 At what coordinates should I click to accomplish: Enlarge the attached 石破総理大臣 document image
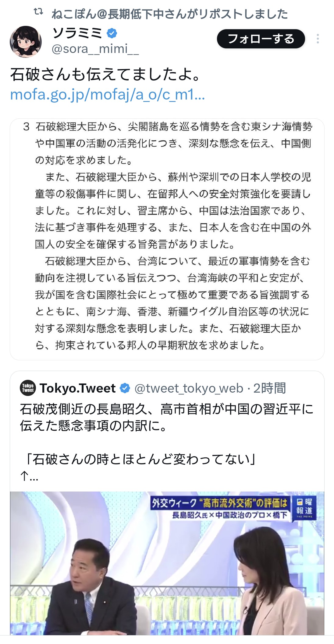[x=167, y=239]
